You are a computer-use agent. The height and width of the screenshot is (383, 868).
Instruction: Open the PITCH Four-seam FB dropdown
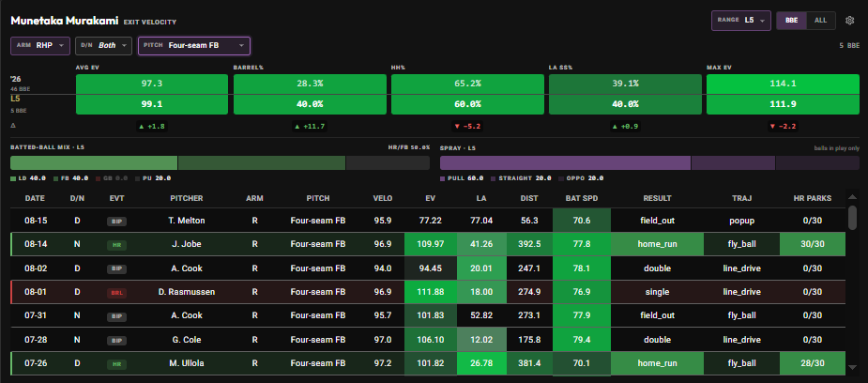(193, 46)
